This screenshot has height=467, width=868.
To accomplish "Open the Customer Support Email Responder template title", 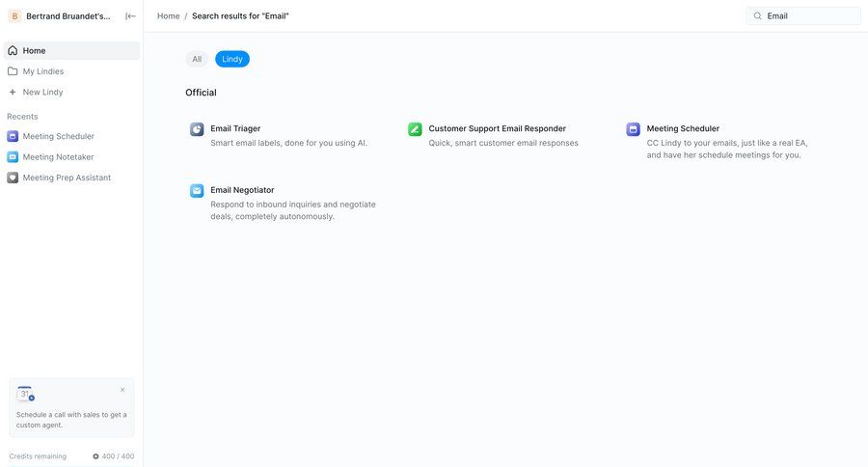I will pyautogui.click(x=497, y=128).
